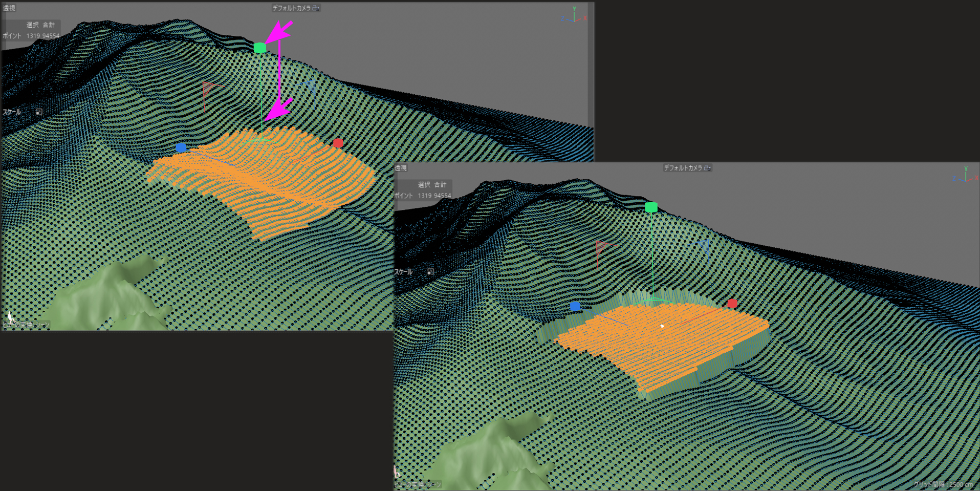Click green Y-axis scale handle in left viewport
Image resolution: width=980 pixels, height=491 pixels.
(260, 48)
